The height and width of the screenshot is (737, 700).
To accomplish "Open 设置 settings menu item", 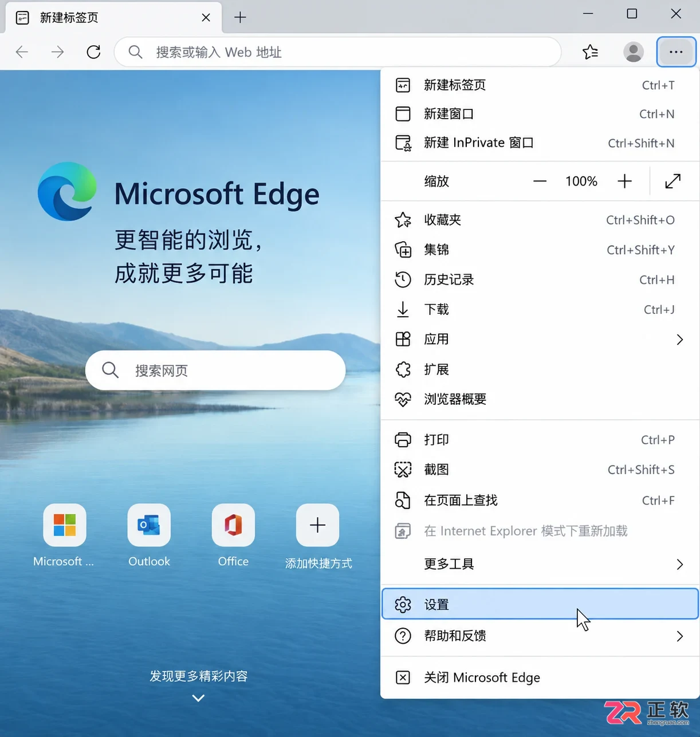I will click(x=540, y=604).
